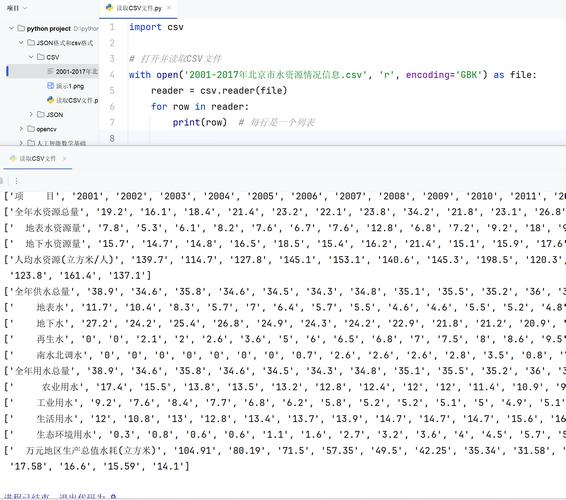This screenshot has height=500, width=566.
Task: Collapse the JSON格式和csv格式 folder
Action: (x=21, y=43)
